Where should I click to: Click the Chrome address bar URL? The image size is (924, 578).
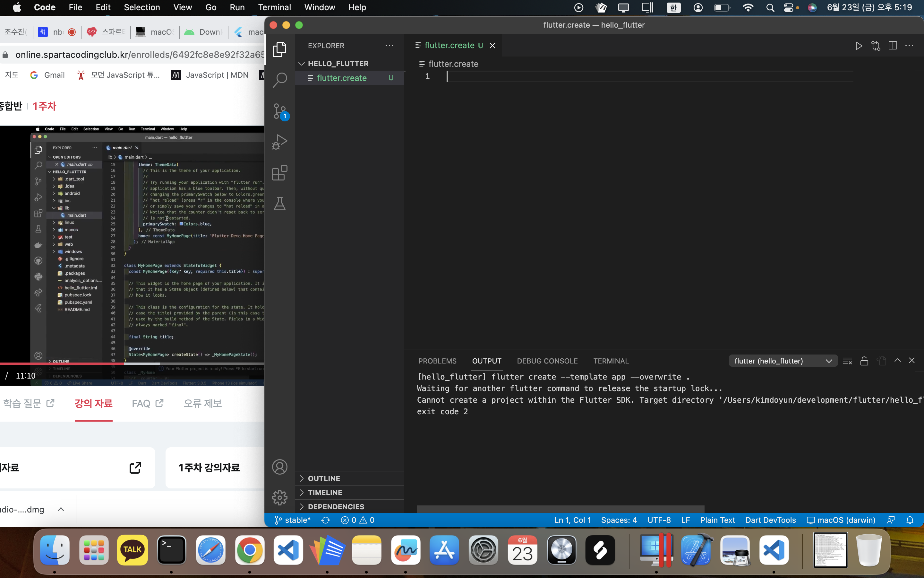(x=140, y=55)
